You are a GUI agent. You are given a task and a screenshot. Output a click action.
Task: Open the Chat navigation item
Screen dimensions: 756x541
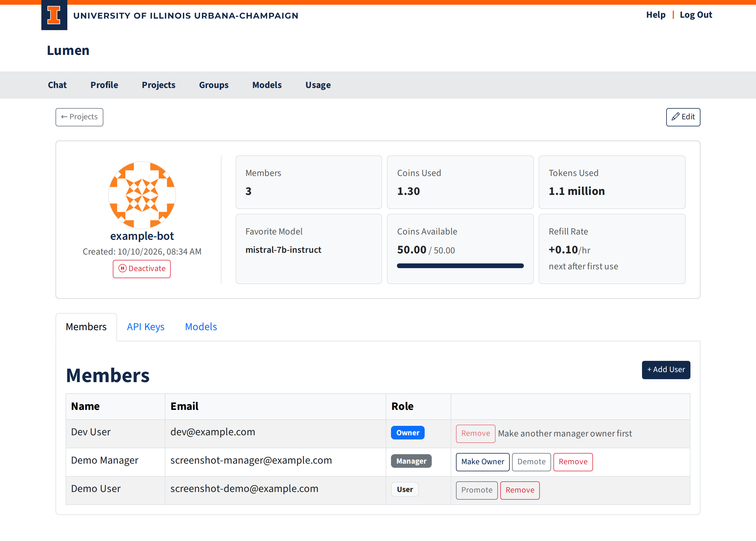[57, 85]
